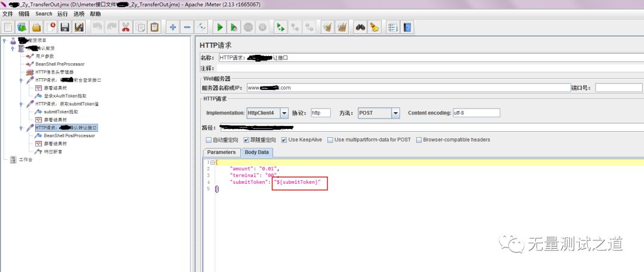644x272 pixels.
Task: Open the Search menu
Action: pos(44,13)
